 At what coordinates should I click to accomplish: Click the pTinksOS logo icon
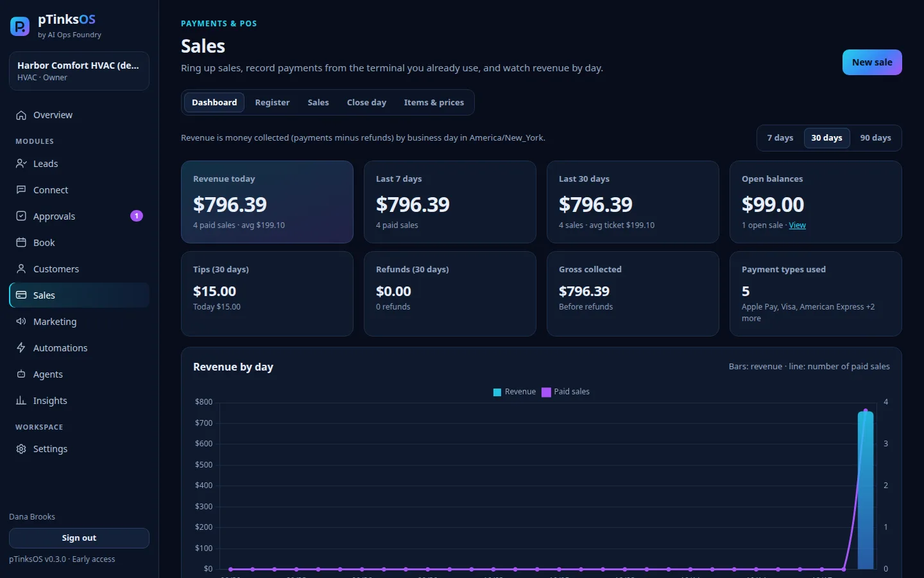pos(20,26)
